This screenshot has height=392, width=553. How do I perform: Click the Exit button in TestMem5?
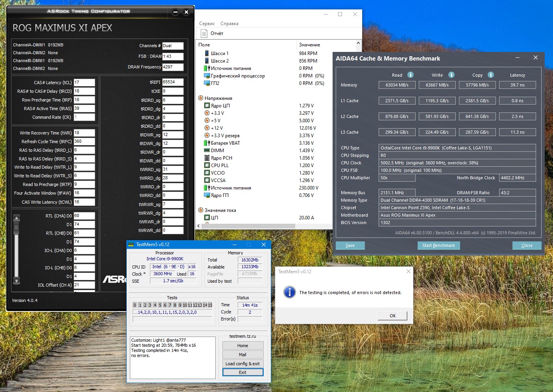coord(243,372)
